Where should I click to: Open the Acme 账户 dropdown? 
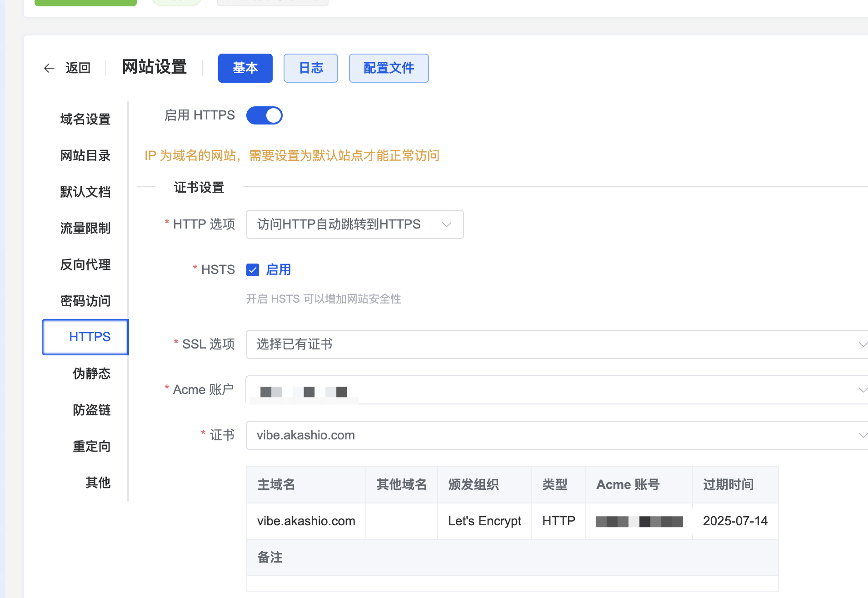pos(557,390)
